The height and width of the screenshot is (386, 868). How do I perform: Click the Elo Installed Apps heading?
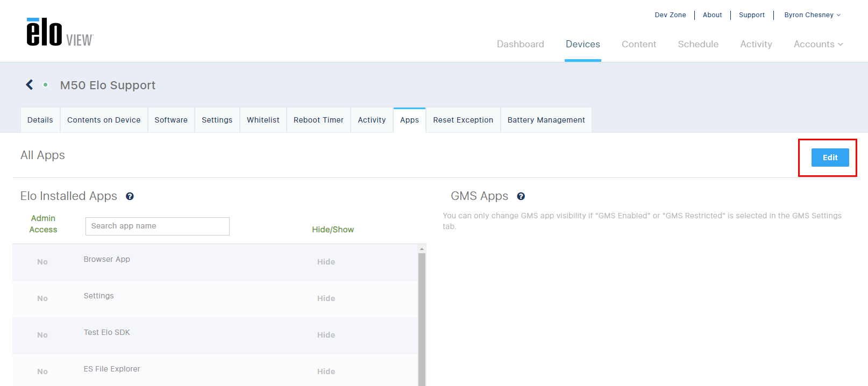point(69,196)
